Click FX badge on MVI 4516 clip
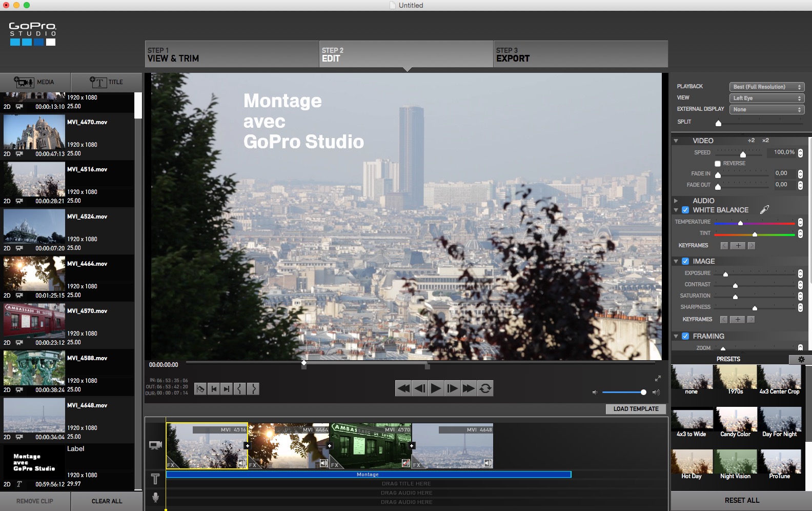The height and width of the screenshot is (511, 812). tap(171, 465)
